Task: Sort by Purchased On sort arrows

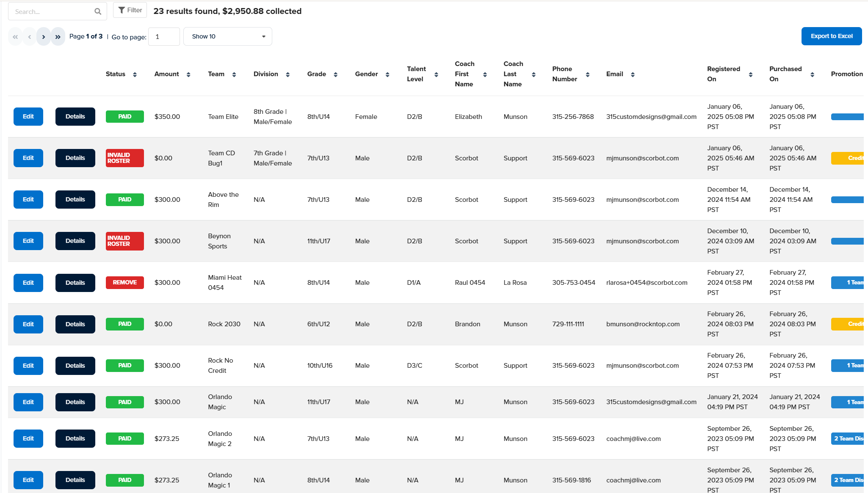Action: tap(812, 74)
